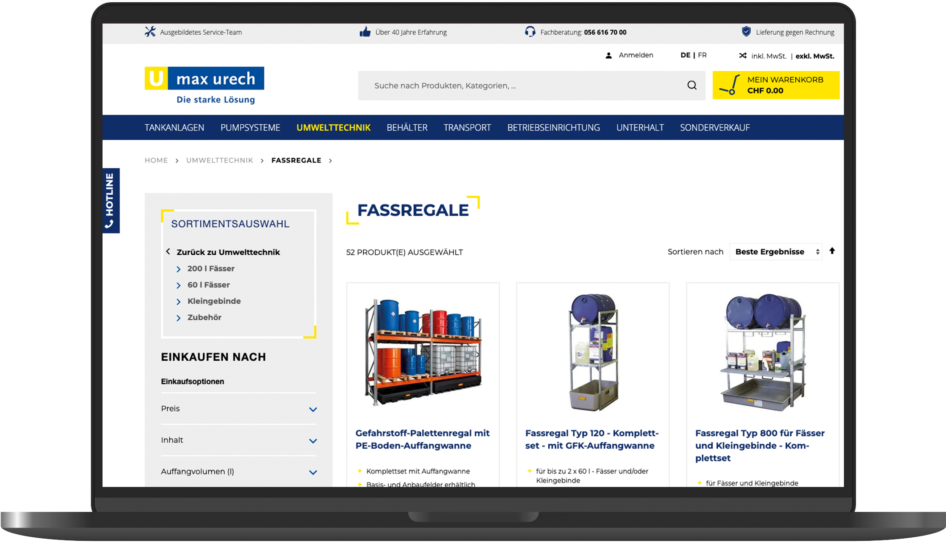This screenshot has width=946, height=560.
Task: Open the Hotline side tab
Action: click(x=111, y=200)
